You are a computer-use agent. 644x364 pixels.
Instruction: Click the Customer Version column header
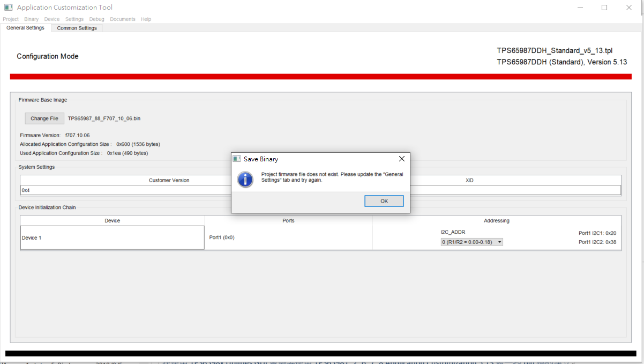[169, 180]
